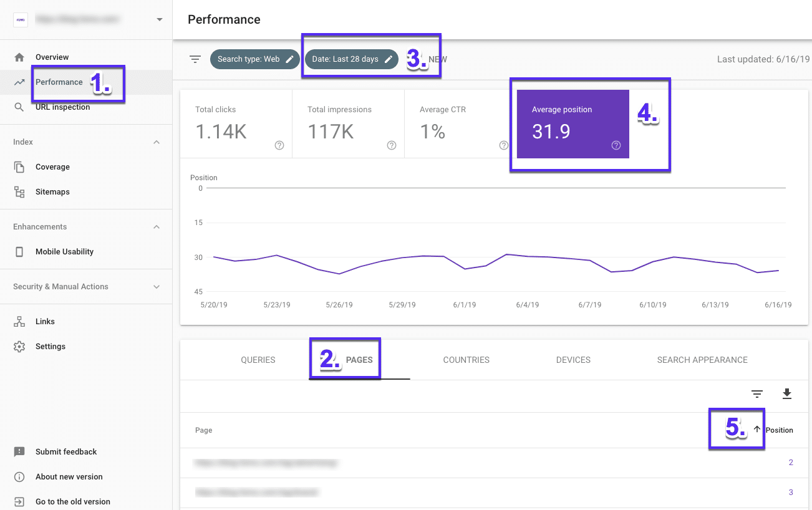
Task: Collapse the Index section
Action: [x=157, y=142]
